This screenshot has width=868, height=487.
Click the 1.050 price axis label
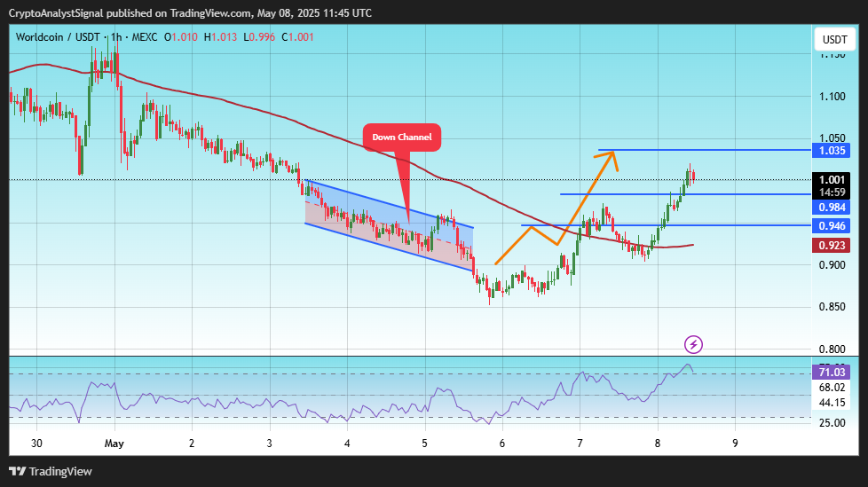point(832,138)
